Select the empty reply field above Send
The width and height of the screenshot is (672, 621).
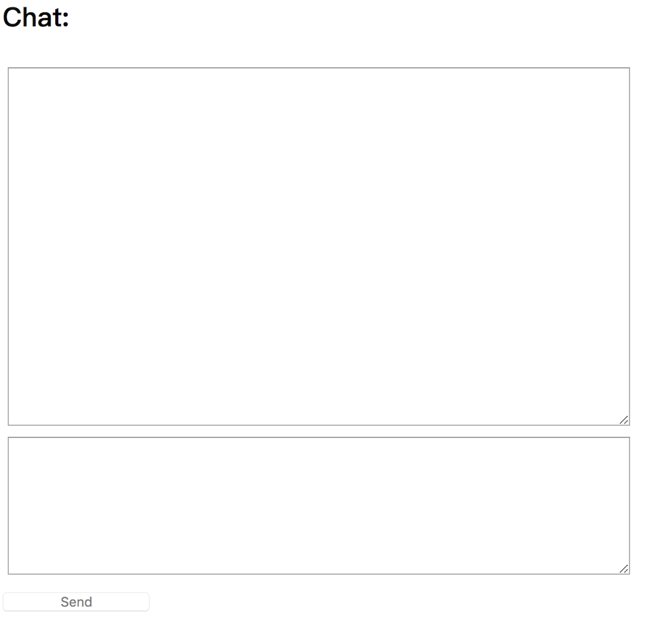coord(319,506)
